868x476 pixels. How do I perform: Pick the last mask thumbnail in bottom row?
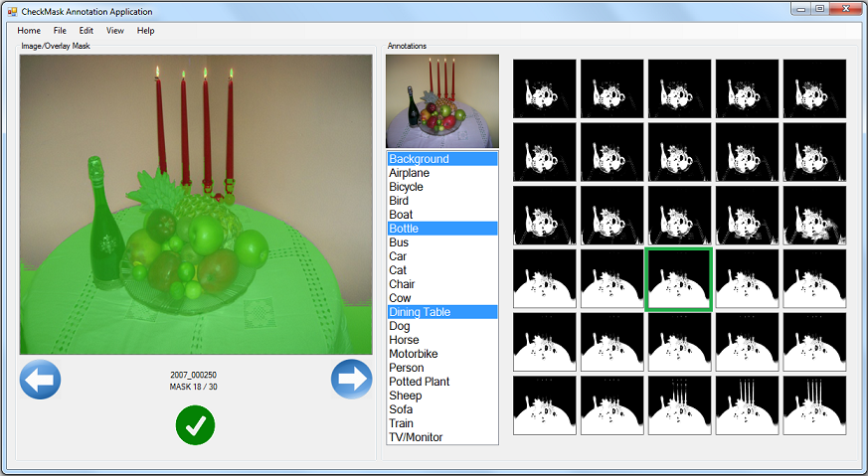pyautogui.click(x=814, y=404)
